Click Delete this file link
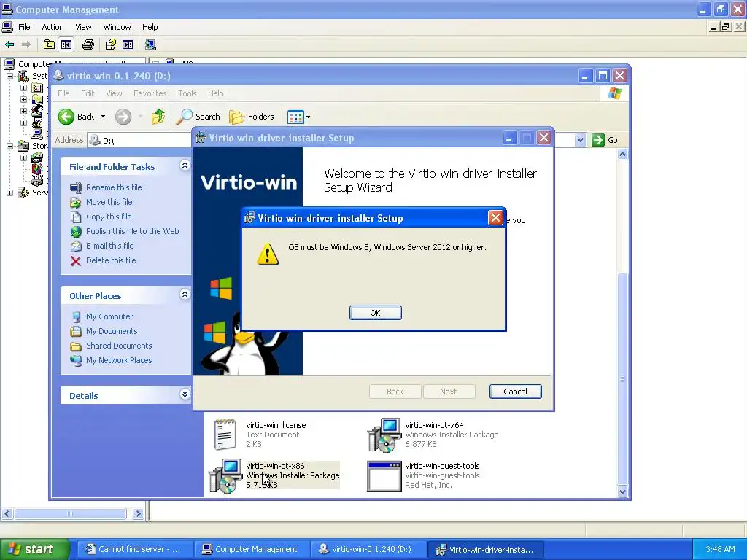747x560 pixels. point(111,260)
